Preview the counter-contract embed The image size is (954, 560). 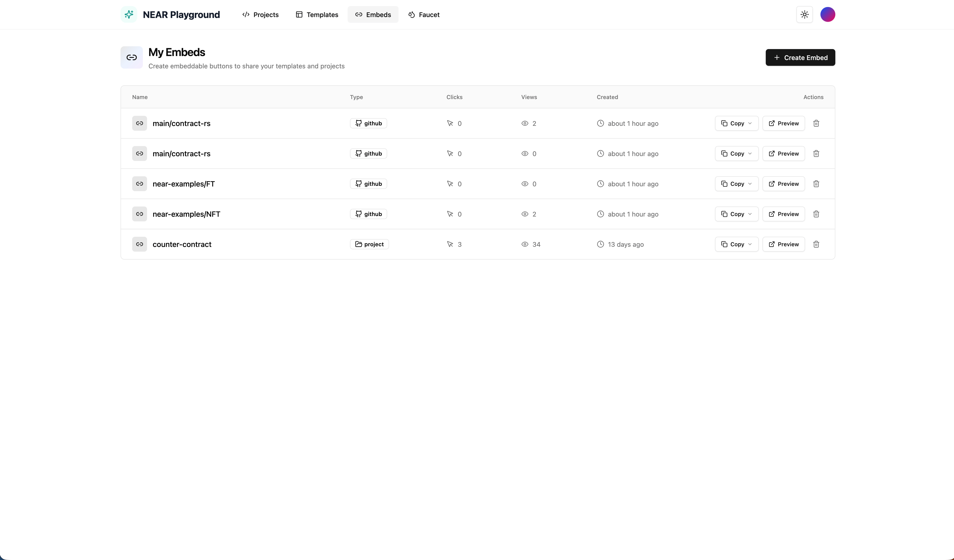click(784, 244)
